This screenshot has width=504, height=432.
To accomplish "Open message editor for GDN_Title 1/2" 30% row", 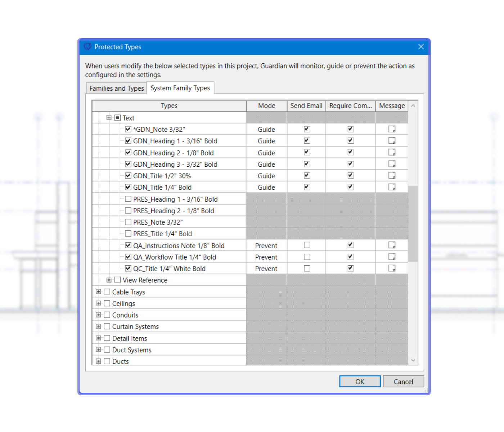I will coord(392,176).
